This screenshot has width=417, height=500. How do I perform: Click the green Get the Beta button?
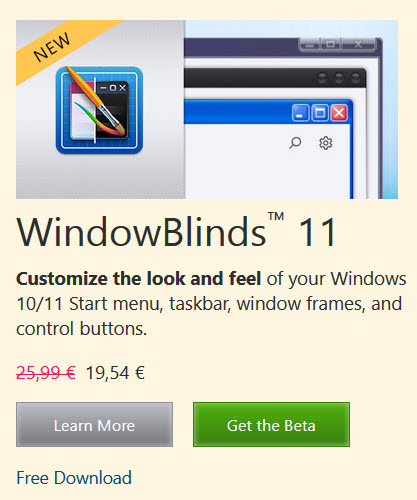point(271,424)
